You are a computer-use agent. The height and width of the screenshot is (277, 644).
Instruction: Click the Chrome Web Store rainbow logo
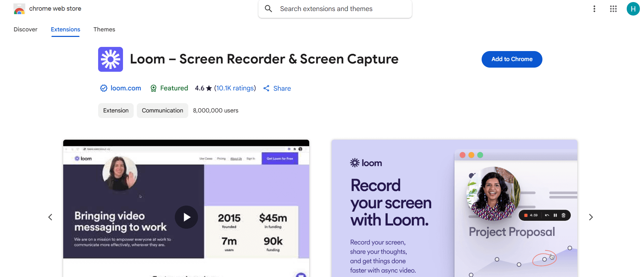[x=19, y=9]
